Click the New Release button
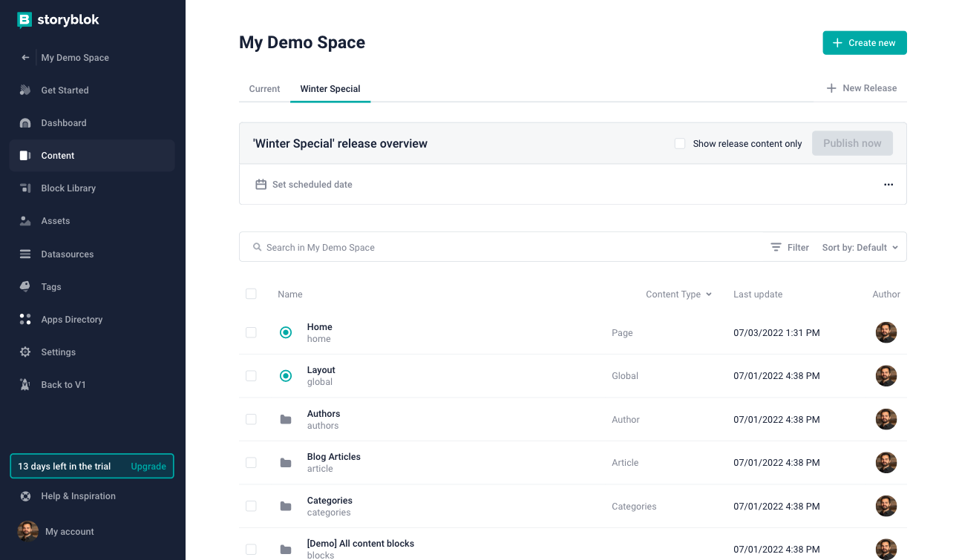 click(x=862, y=88)
